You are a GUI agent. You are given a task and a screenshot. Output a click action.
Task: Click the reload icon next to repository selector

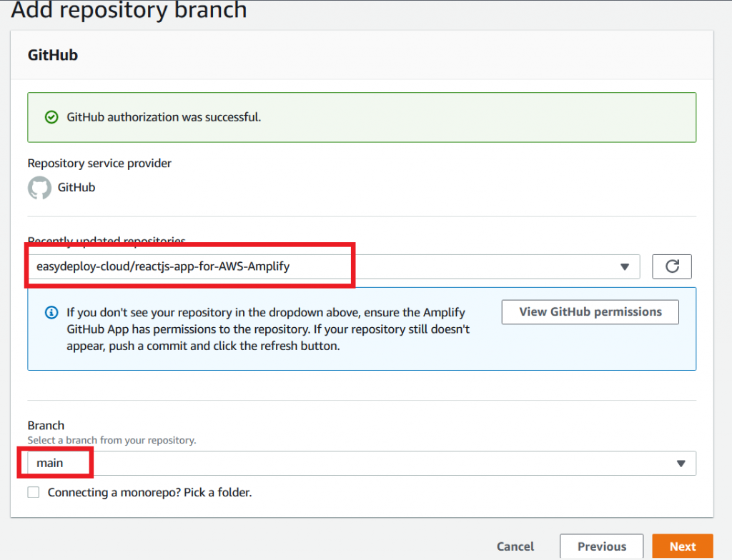671,266
